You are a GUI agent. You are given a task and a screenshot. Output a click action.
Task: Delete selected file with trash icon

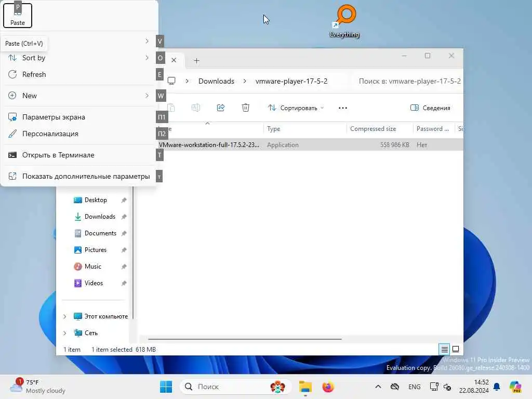pyautogui.click(x=246, y=108)
